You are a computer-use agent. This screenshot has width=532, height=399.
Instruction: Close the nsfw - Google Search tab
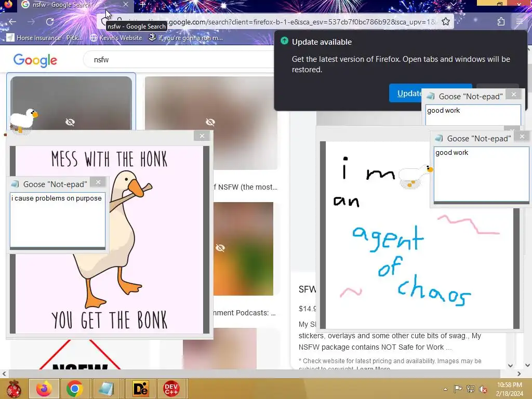tap(126, 4)
